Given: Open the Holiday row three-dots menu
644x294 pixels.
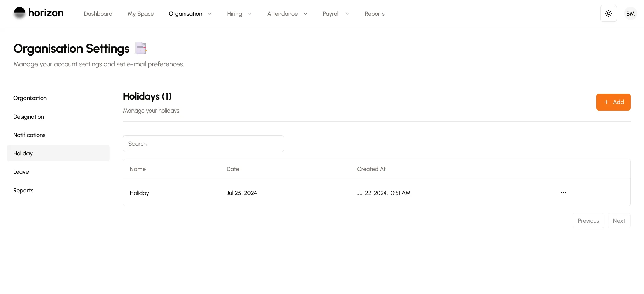Looking at the screenshot, I should [x=563, y=193].
